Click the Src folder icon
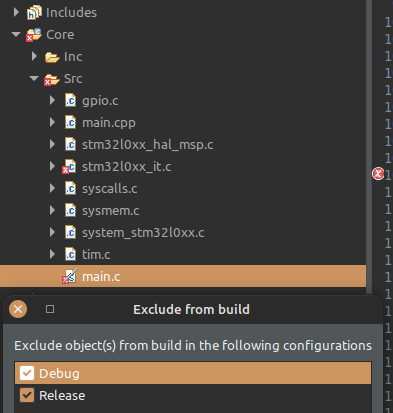 [x=52, y=79]
